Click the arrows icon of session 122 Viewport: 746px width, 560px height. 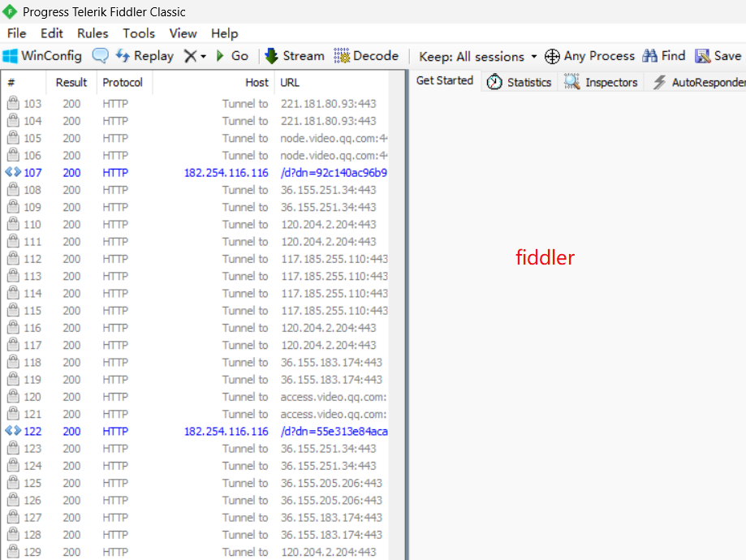pos(13,431)
